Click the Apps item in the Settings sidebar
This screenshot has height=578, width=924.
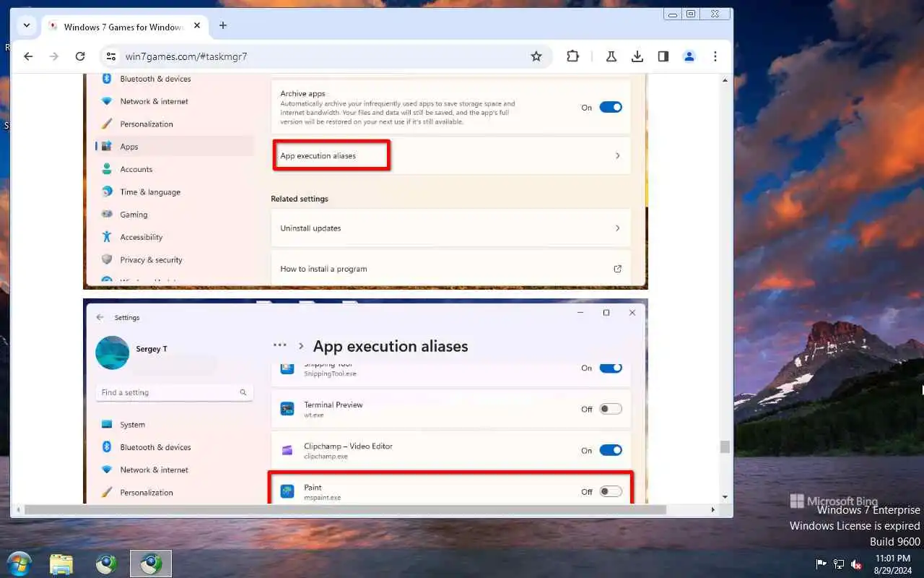175,147
